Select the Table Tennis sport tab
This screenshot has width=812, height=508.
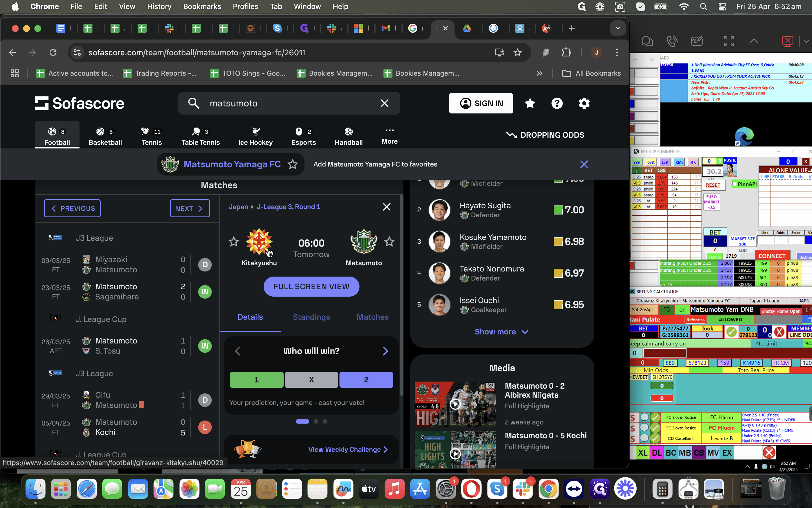(201, 136)
